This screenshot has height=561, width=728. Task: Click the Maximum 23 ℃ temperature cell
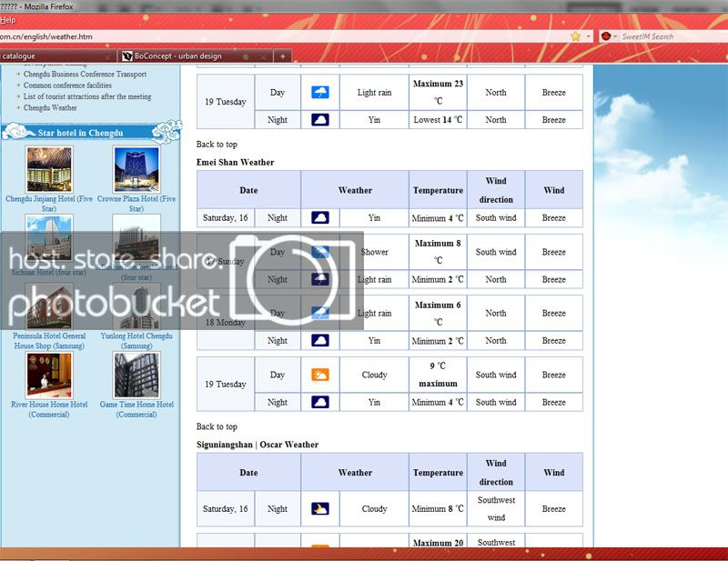(x=438, y=93)
